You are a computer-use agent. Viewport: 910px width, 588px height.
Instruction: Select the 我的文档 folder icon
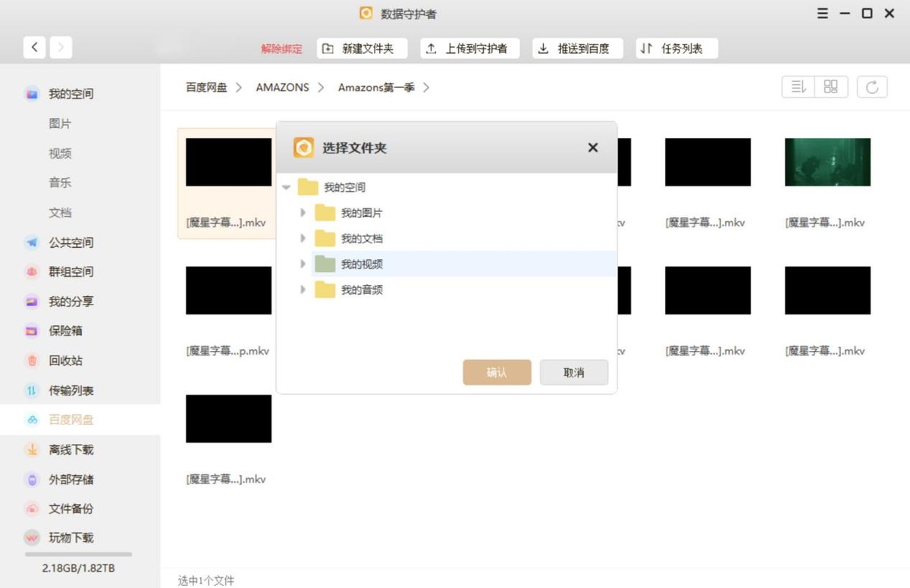pyautogui.click(x=325, y=239)
